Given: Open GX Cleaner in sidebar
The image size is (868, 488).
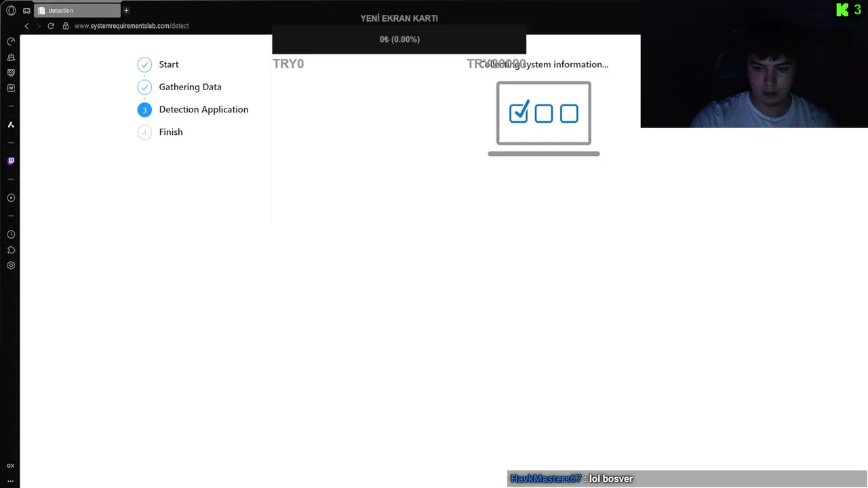Looking at the screenshot, I should pyautogui.click(x=11, y=57).
